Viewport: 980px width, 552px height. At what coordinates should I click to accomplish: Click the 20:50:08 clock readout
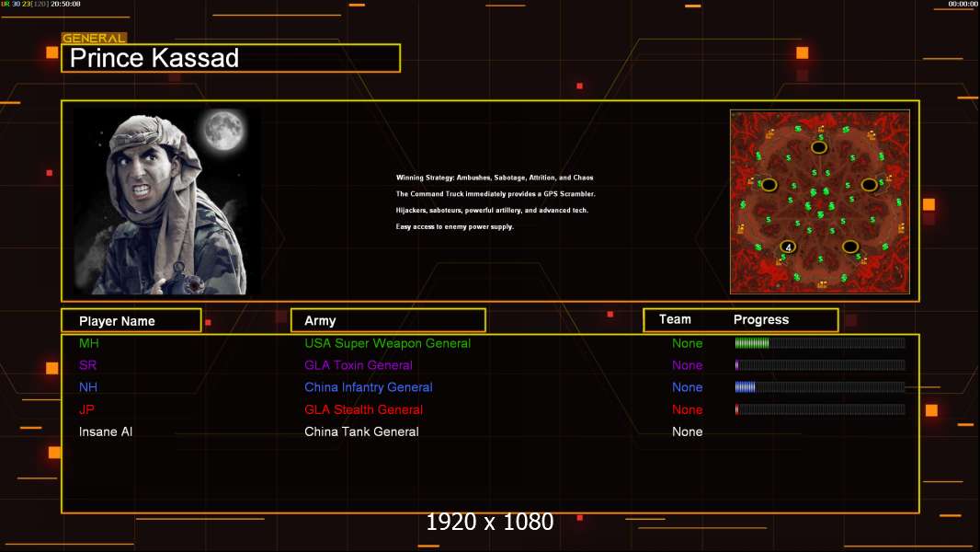65,4
